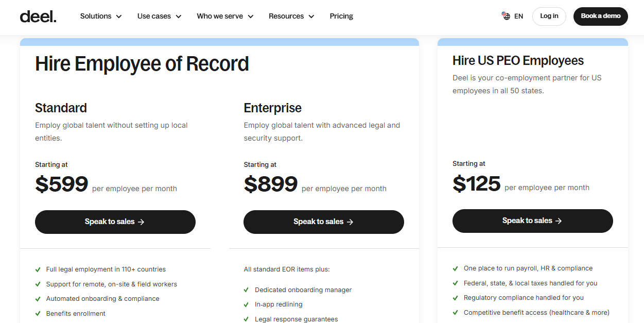The width and height of the screenshot is (644, 323).
Task: Click 'In-app redlining' text
Action: pyautogui.click(x=279, y=304)
